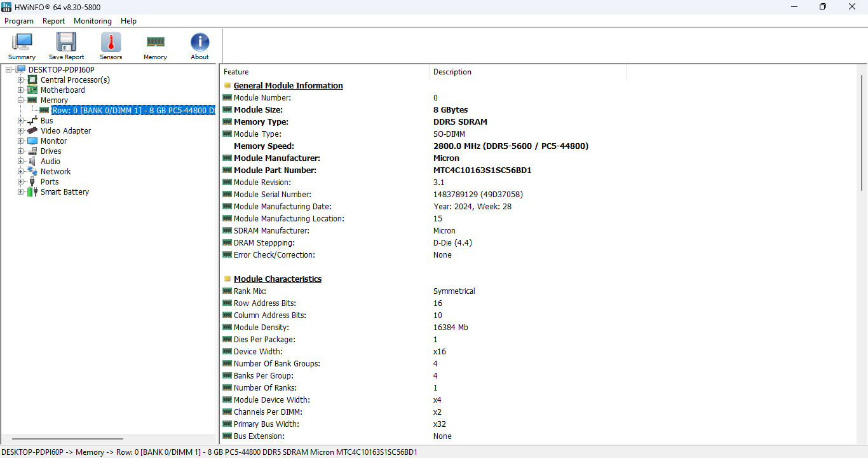
Task: Click the Network tree icon
Action: 32,171
